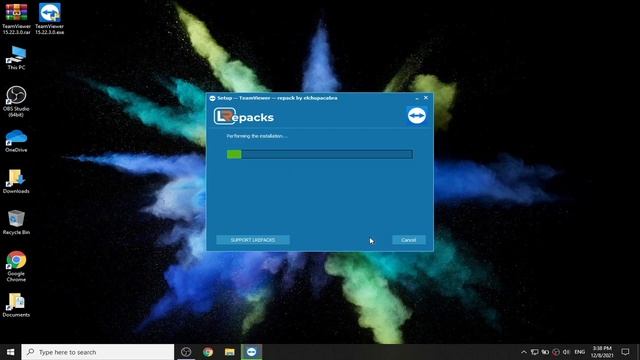Open File Explorer from taskbar
The image size is (640, 360).
230,352
